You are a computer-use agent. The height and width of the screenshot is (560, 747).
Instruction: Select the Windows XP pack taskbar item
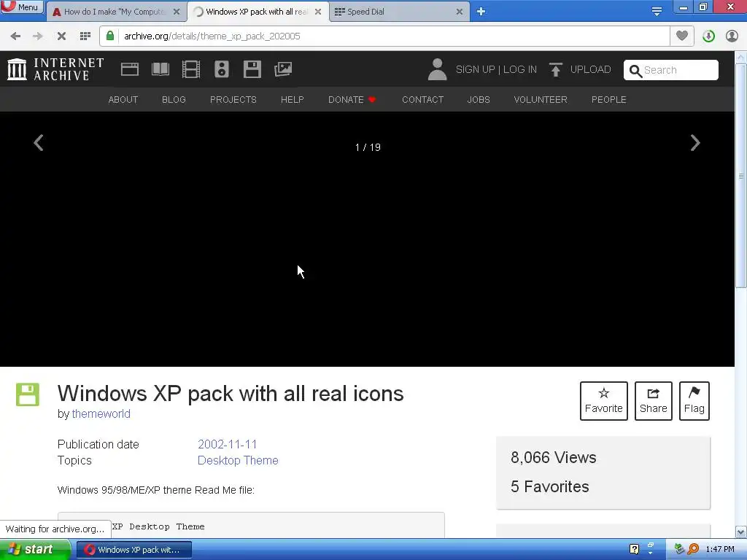pos(134,550)
